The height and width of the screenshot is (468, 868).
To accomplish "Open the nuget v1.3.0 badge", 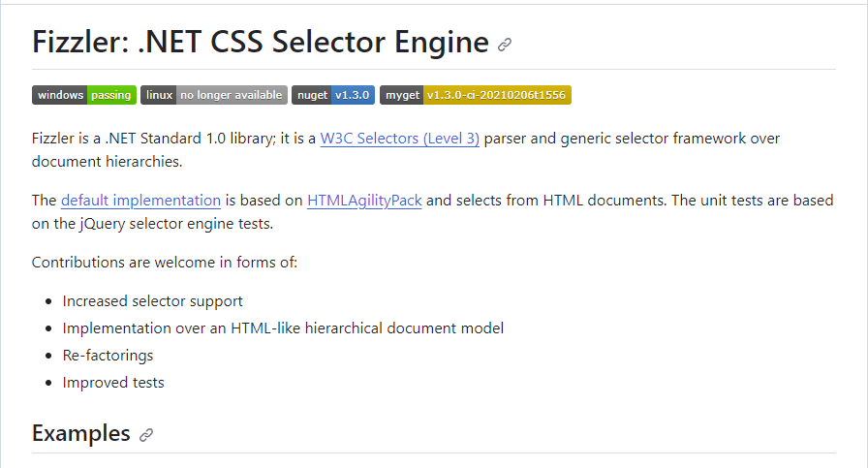I will tap(333, 95).
